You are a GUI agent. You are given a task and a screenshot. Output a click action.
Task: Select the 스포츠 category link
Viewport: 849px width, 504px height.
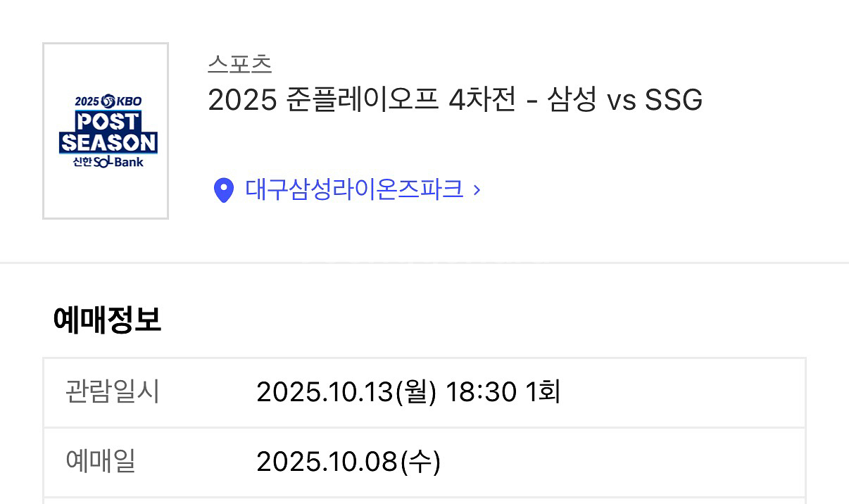tap(239, 64)
